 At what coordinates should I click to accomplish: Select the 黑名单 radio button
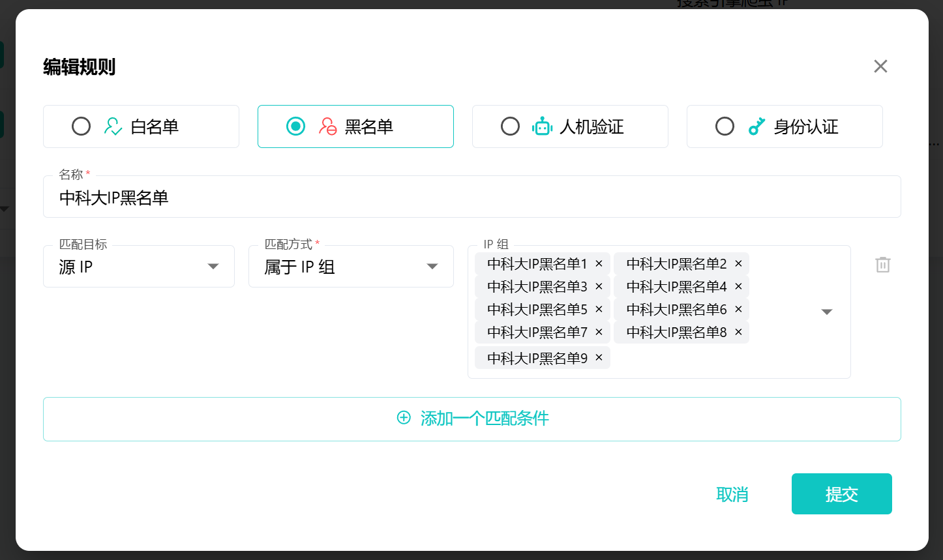[295, 126]
